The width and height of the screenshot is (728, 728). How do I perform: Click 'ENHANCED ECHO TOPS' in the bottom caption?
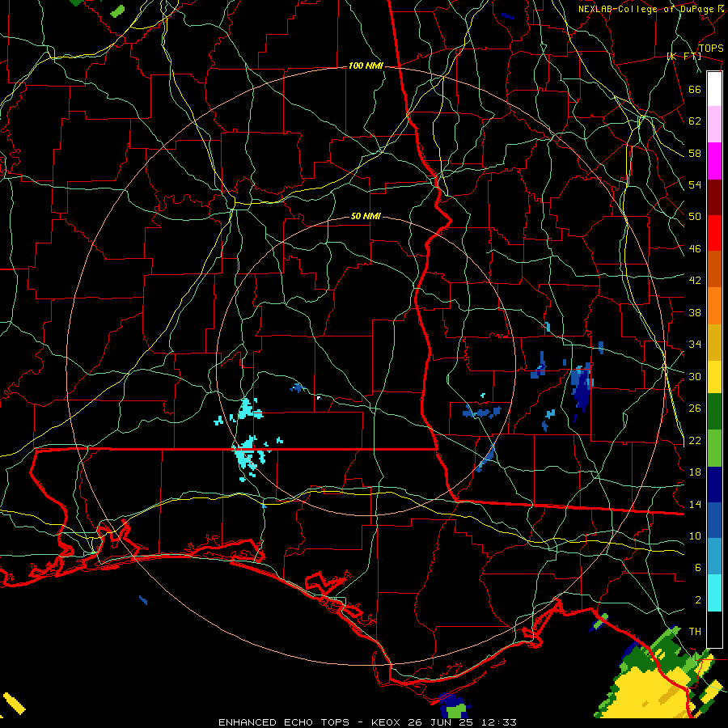[284, 722]
